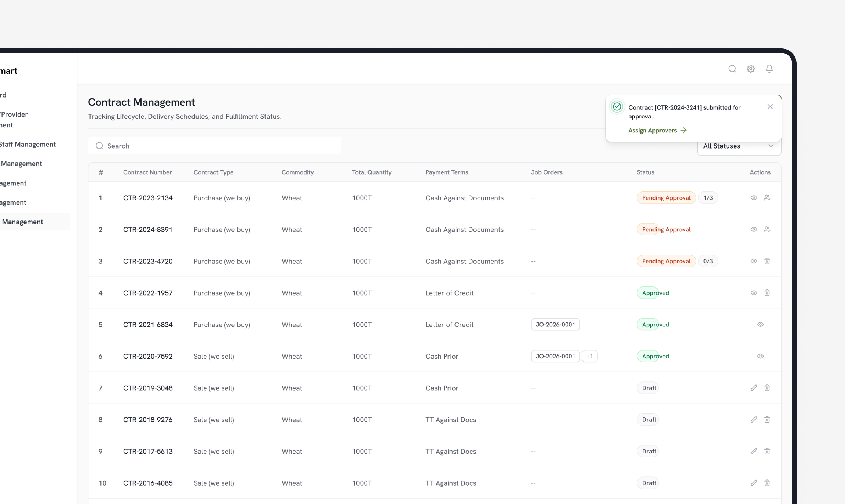Viewport: 845px width, 504px height.
Task: Click the Status column header
Action: click(x=645, y=172)
